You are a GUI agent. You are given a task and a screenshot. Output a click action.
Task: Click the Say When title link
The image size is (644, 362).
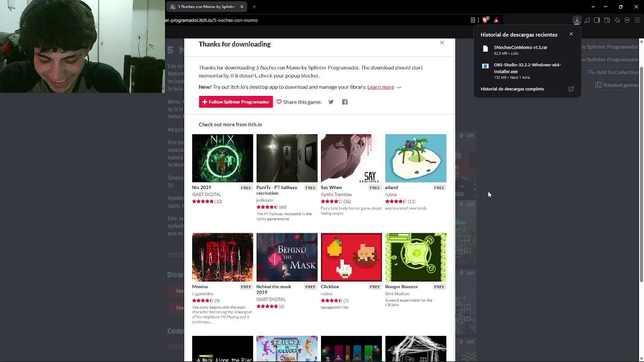pyautogui.click(x=331, y=188)
